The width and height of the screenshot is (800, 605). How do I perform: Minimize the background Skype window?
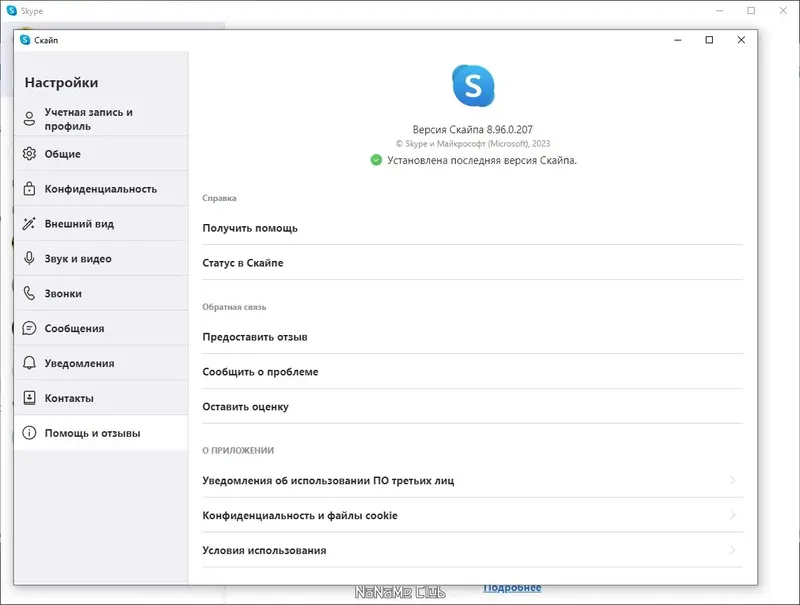719,11
